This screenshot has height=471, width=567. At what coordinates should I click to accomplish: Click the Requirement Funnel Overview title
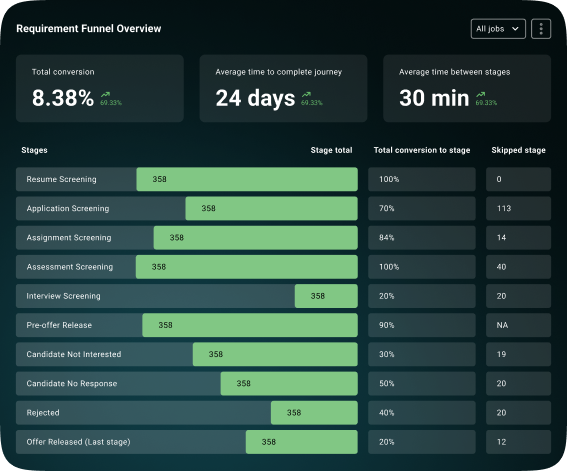pos(89,29)
